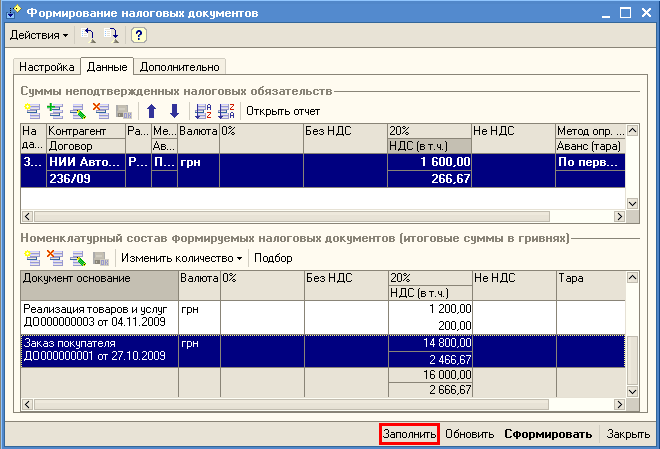Click Открыть отчет in upper toolbar
Image resolution: width=660 pixels, height=449 pixels.
(x=283, y=110)
